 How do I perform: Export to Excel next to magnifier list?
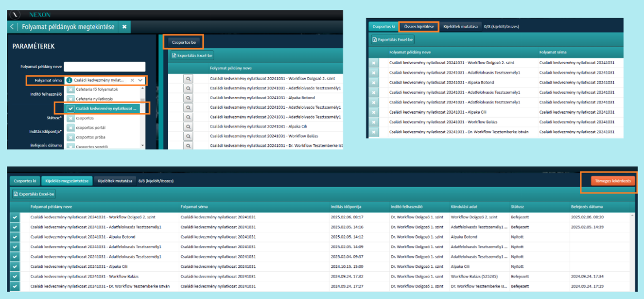[192, 55]
